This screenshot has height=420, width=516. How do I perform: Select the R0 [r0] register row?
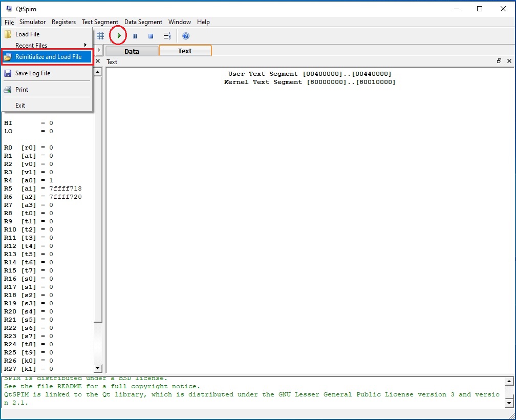(28, 148)
